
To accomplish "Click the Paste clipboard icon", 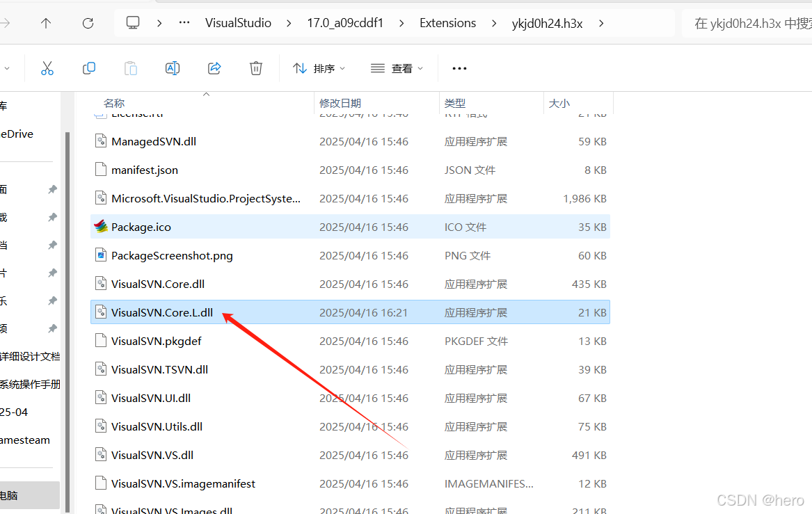I will tap(131, 68).
